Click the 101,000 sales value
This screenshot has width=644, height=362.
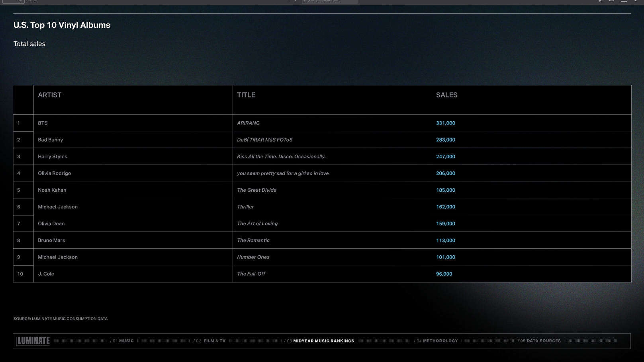point(446,257)
